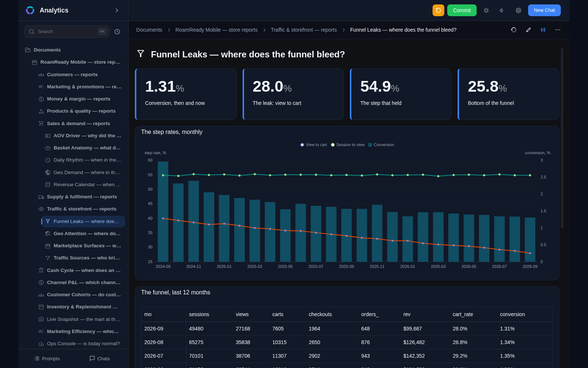Image resolution: width=588 pixels, height=368 pixels.
Task: Toggle the light theme sun icon
Action: [486, 10]
